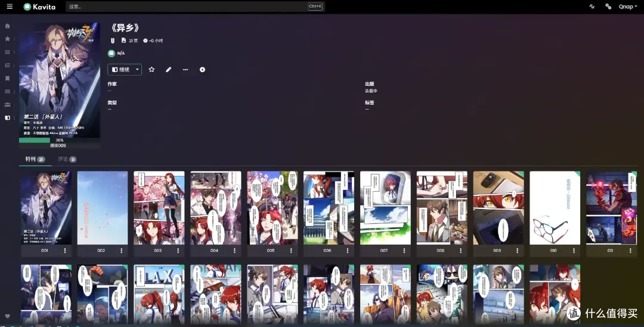Open the LAX airport page thumbnail
This screenshot has width=644, height=327.
click(x=159, y=295)
